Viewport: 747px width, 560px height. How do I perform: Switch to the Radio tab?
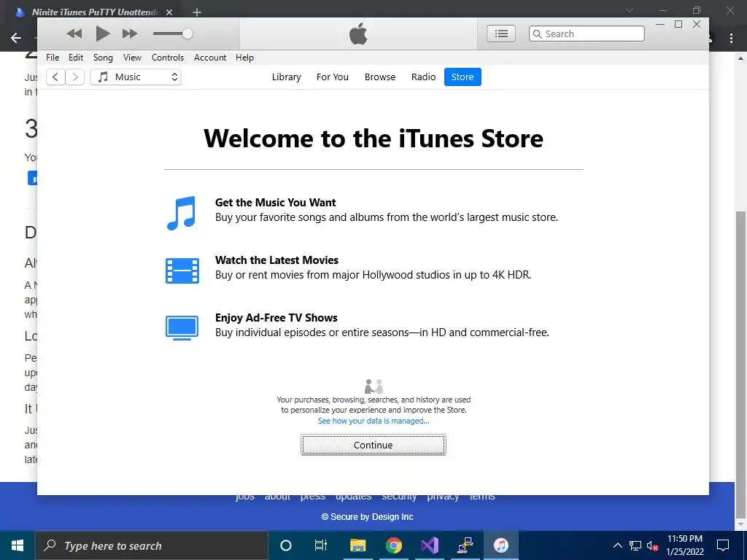click(x=424, y=77)
